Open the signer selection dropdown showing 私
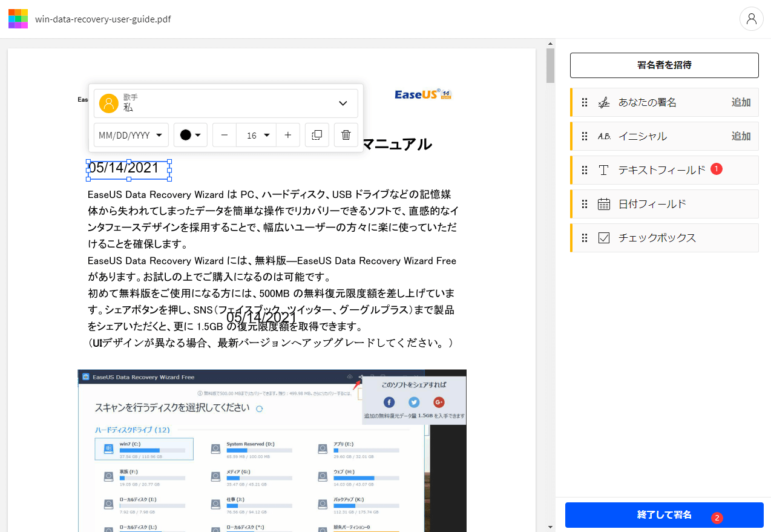Screen dimensions: 771x532 pos(343,103)
